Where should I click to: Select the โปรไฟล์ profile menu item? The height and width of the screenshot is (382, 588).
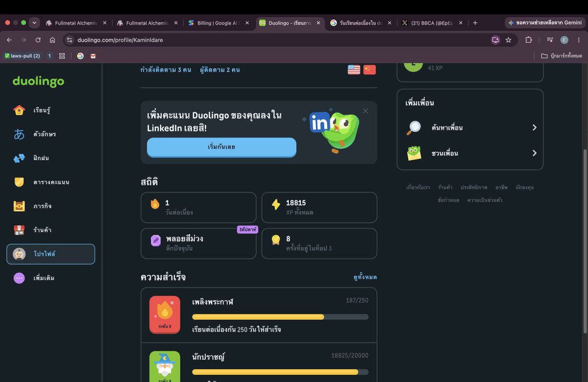[50, 254]
